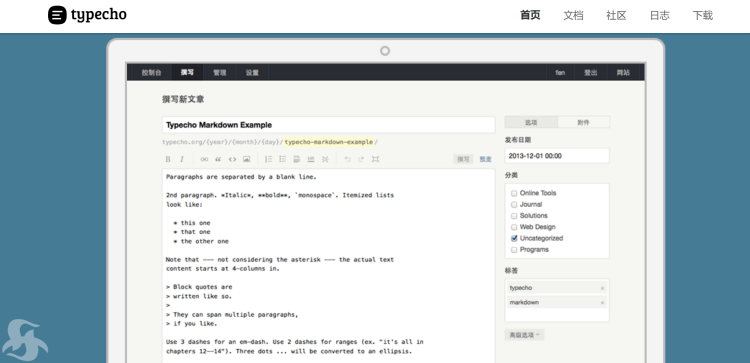750x363 pixels.
Task: Undo the last edit
Action: point(347,159)
